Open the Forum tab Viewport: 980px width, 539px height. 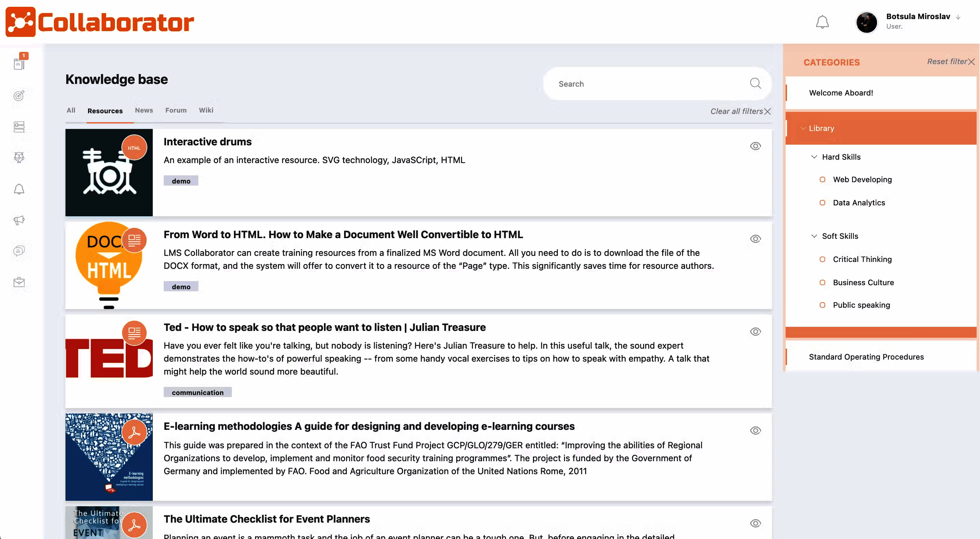click(176, 111)
